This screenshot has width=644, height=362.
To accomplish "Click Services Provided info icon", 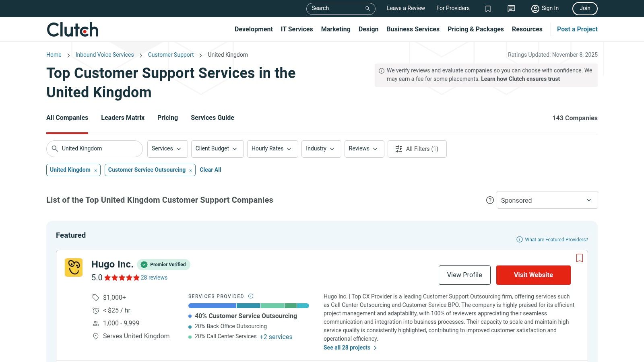I will tap(251, 296).
